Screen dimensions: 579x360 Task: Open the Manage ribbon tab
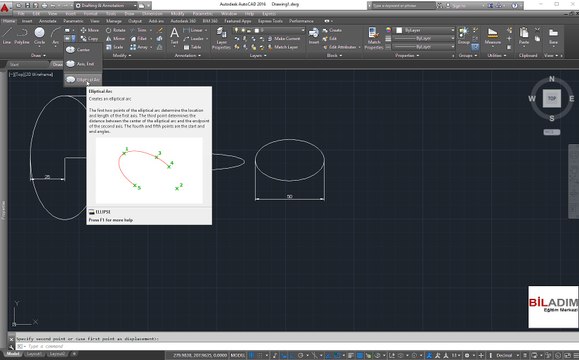point(114,21)
